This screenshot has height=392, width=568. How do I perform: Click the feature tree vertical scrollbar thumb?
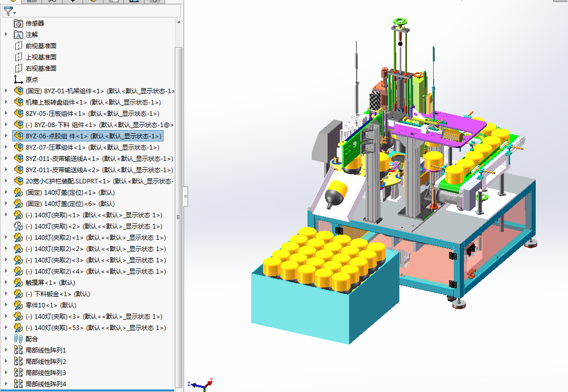click(x=178, y=217)
